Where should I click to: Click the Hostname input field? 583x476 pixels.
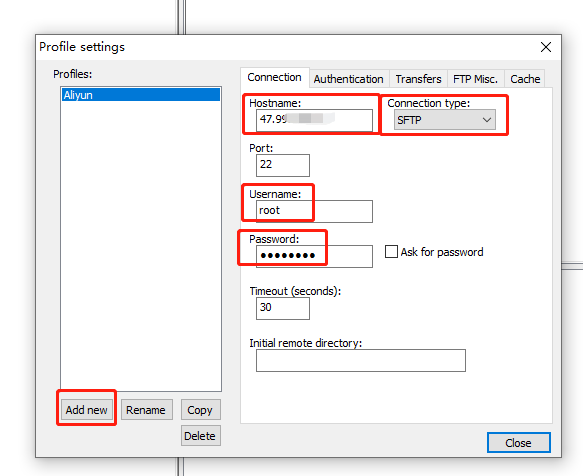314,120
